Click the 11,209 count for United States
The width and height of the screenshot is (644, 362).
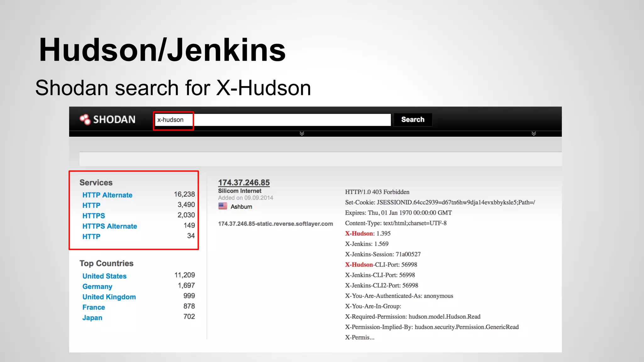185,275
